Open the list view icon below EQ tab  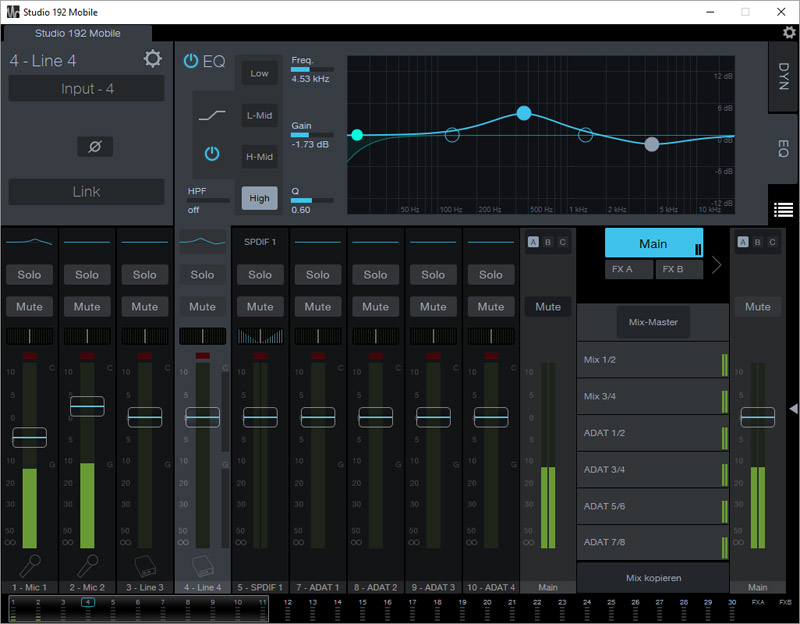(x=783, y=210)
